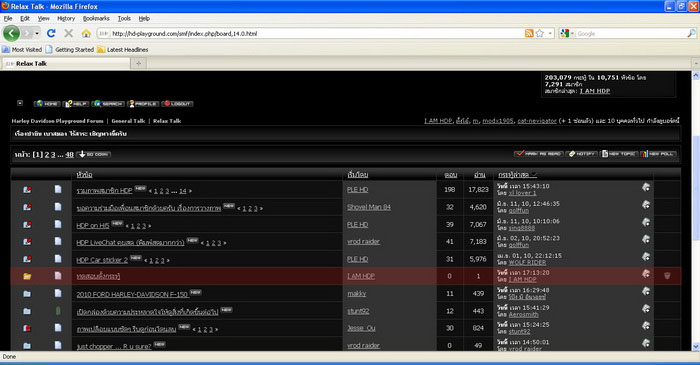Go to last post of 2010 FORD HARLEY-DAVIDSON topic
Screen dimensions: 700x365
click(646, 291)
